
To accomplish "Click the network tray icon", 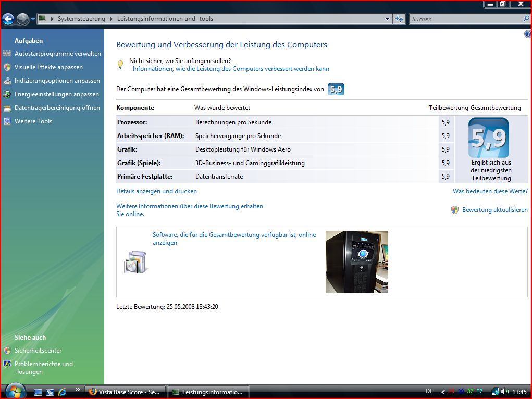I will [x=496, y=392].
